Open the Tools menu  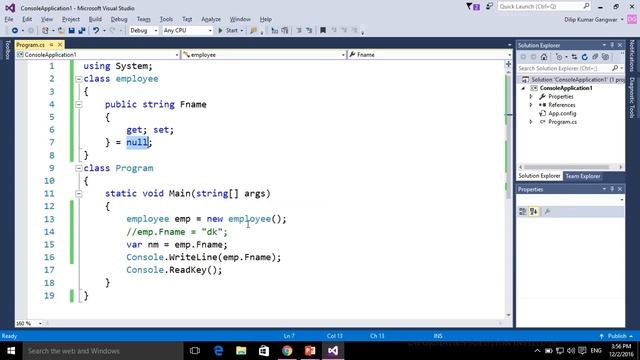click(166, 19)
